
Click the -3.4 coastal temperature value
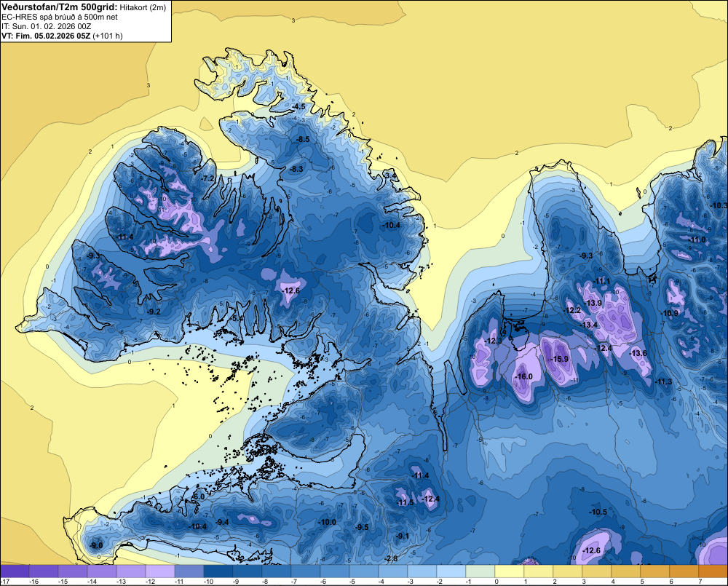tap(391, 176)
